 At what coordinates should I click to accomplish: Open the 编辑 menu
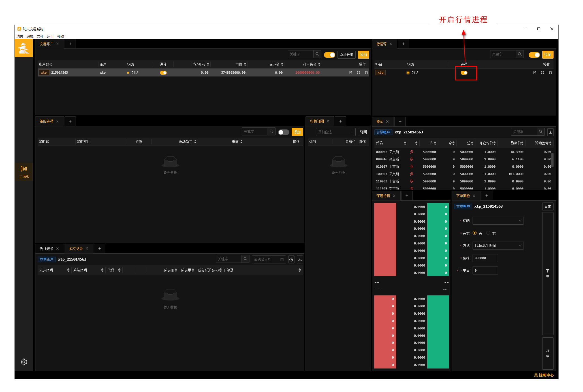pos(30,36)
